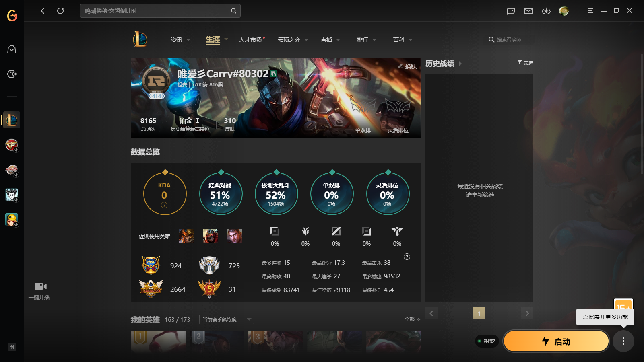Screen dimensions: 644x362
Task: Expand the 历史战绩 arrow
Action: 460,64
